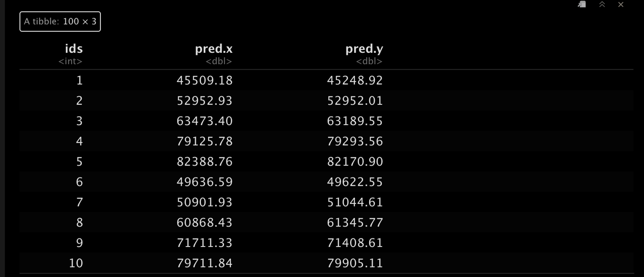Image resolution: width=644 pixels, height=277 pixels.
Task: Collapse the chunk output with double chevron
Action: 602,5
